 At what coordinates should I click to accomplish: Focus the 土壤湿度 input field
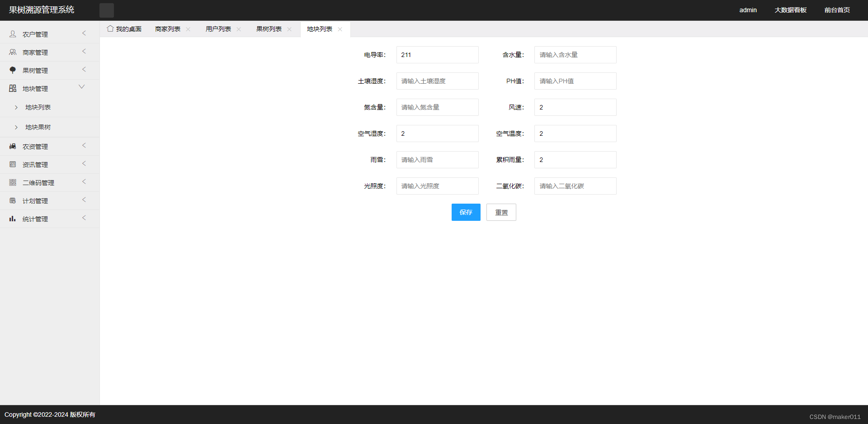[438, 81]
